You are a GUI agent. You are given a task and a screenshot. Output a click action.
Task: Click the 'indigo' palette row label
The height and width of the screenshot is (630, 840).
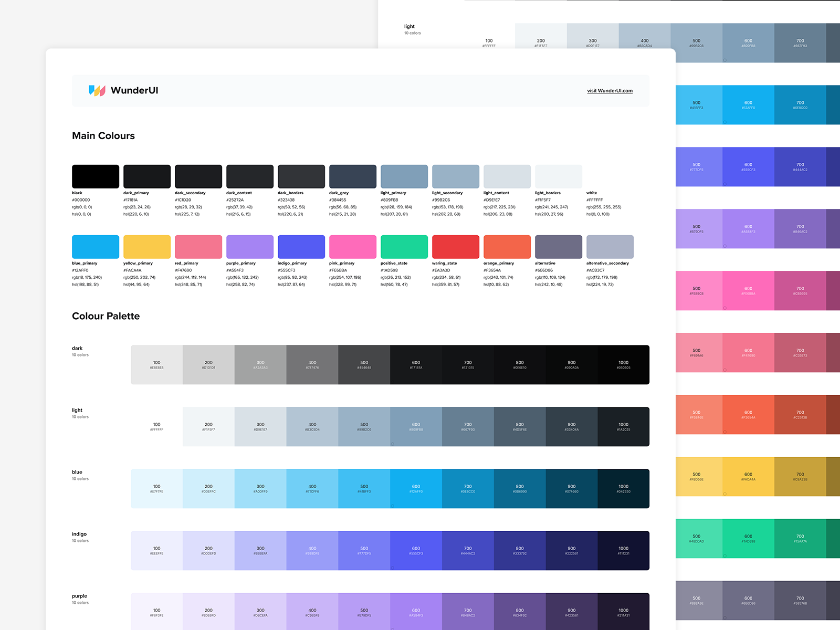tap(79, 534)
